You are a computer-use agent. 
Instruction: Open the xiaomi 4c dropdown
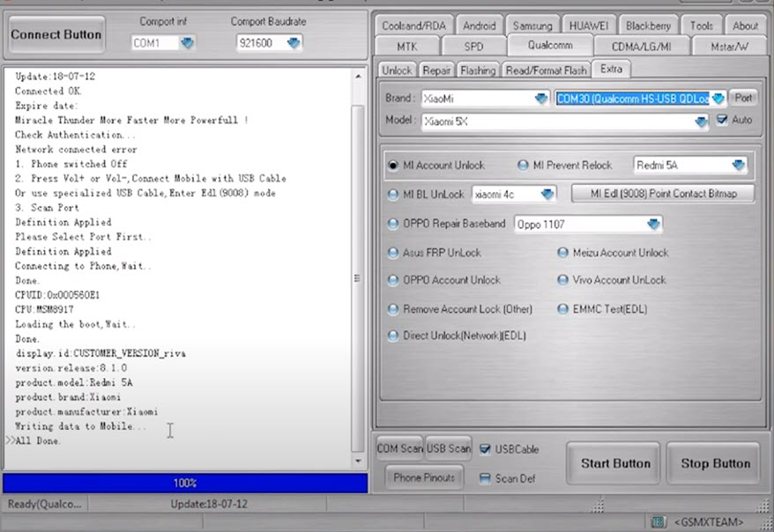pyautogui.click(x=547, y=195)
